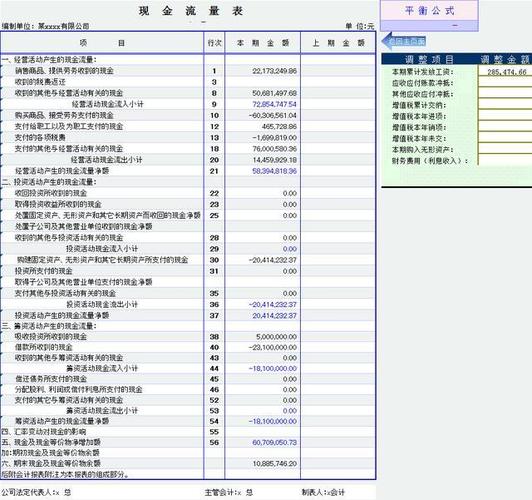Select the 收到的税费返还 row label
Viewport: 532px width, 500px height.
[40, 82]
